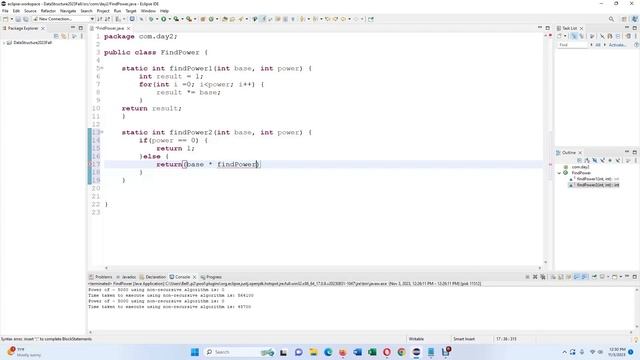Image resolution: width=640 pixels, height=360 pixels.
Task: Switch to the Declaration tab
Action: pos(153,277)
